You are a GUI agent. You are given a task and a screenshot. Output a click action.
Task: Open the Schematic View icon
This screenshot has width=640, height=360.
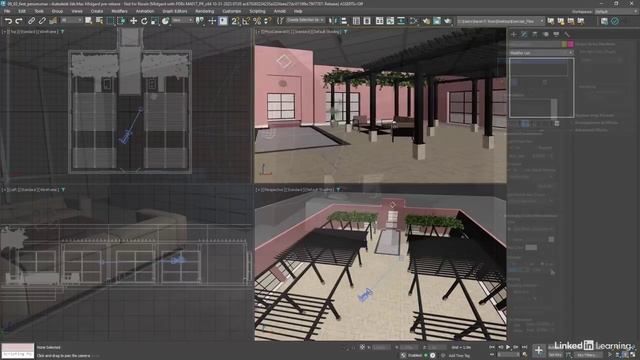click(401, 20)
